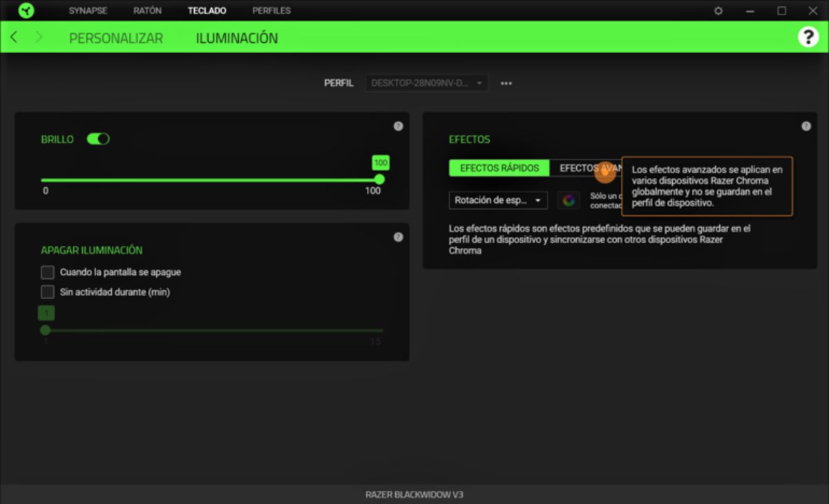Click the Razer logo in the top bar
This screenshot has width=829, height=504.
(x=26, y=10)
